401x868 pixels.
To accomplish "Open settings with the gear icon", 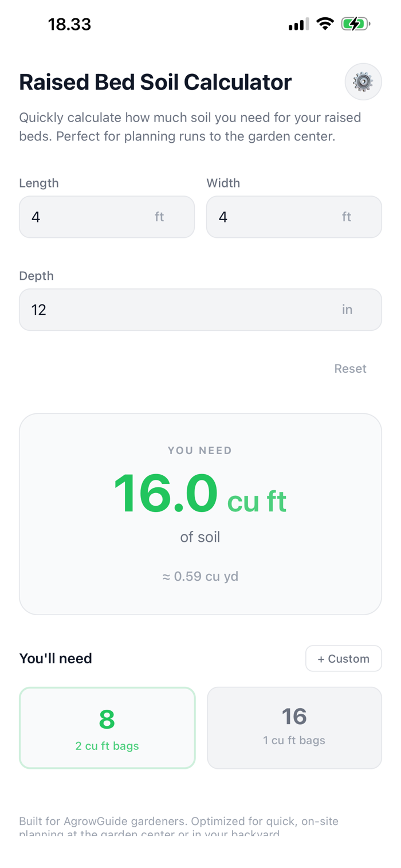I will [363, 82].
